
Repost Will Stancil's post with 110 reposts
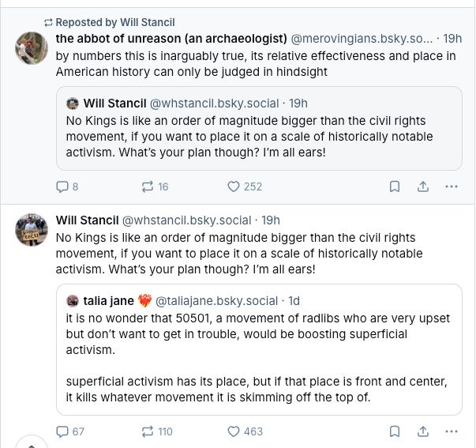(148, 431)
